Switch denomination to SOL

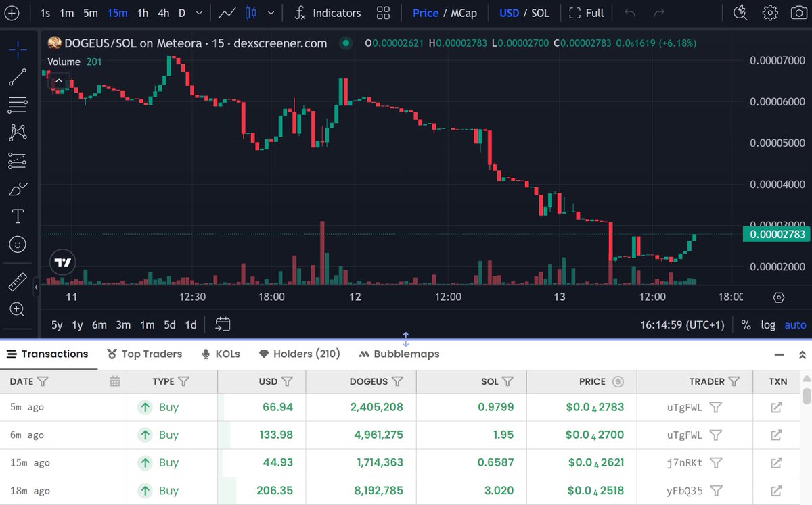(540, 13)
